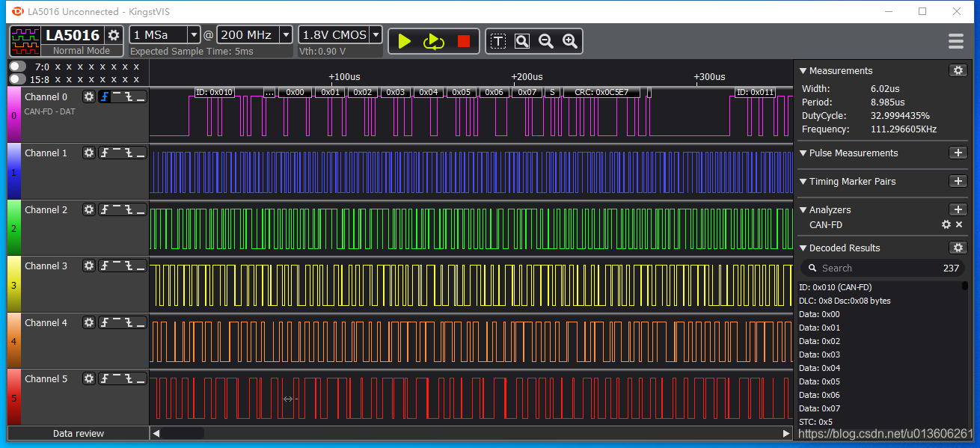Collapse the Measurements section
The image size is (980, 448).
point(803,71)
